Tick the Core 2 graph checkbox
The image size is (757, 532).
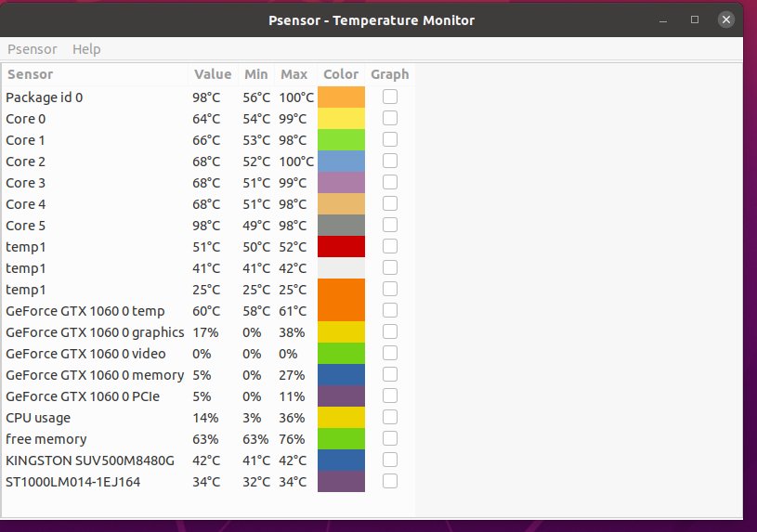click(389, 161)
